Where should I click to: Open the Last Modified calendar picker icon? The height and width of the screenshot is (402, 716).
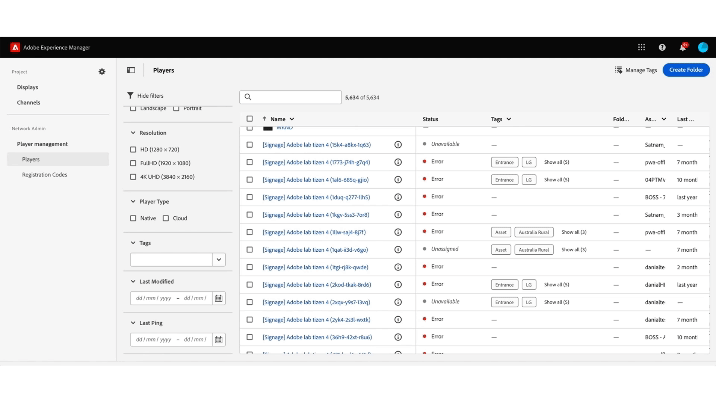point(219,298)
